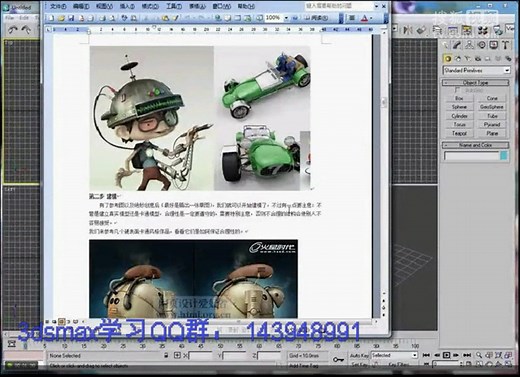The width and height of the screenshot is (520, 377).
Task: Click the Box primitive button
Action: coord(459,98)
